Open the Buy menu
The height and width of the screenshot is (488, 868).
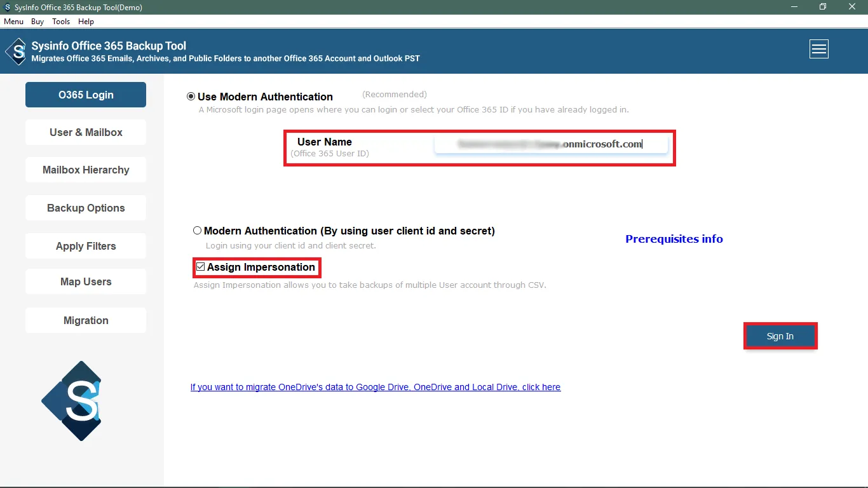coord(37,22)
